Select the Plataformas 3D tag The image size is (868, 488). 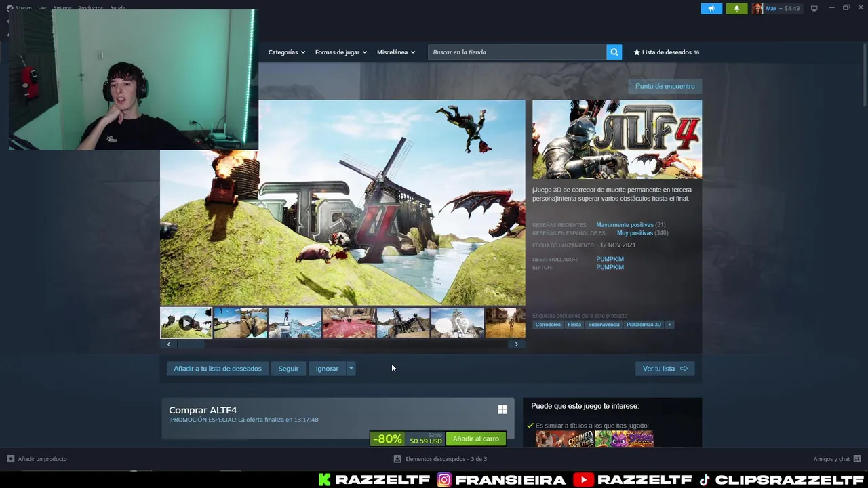644,325
